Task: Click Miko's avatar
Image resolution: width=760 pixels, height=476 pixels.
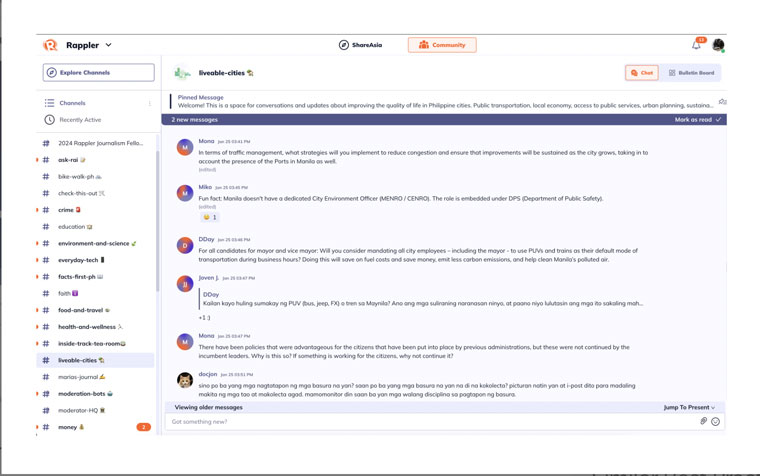Action: coord(185,193)
